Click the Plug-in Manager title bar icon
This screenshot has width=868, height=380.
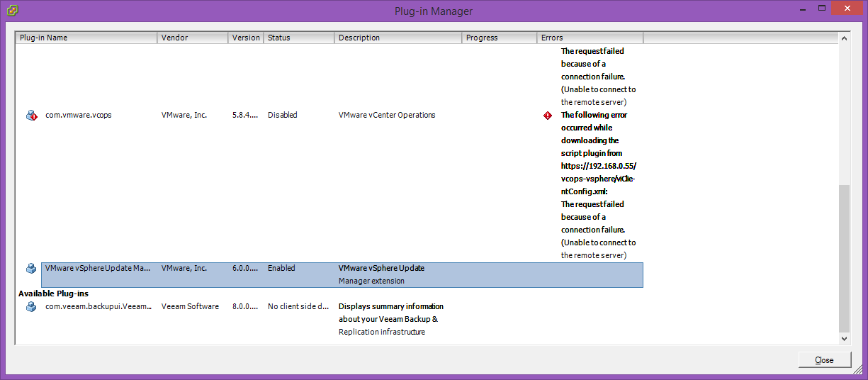[x=12, y=11]
